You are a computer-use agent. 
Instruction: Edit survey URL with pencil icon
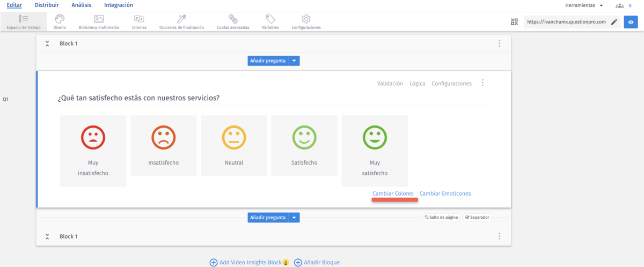coord(614,22)
